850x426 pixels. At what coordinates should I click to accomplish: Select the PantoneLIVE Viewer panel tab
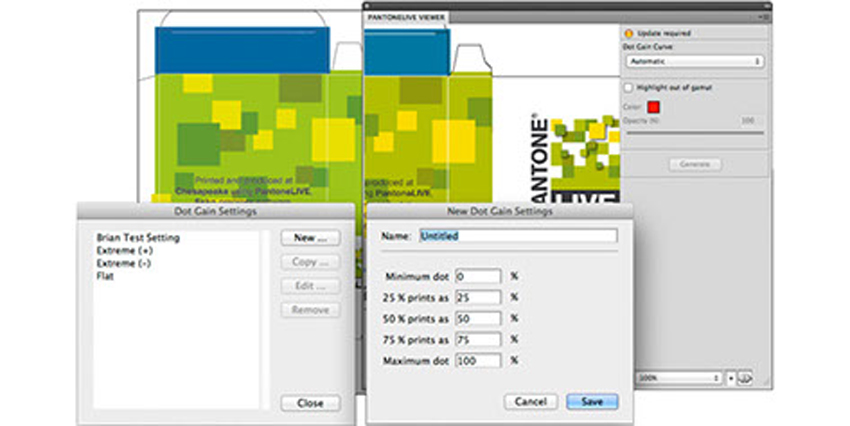click(x=404, y=14)
